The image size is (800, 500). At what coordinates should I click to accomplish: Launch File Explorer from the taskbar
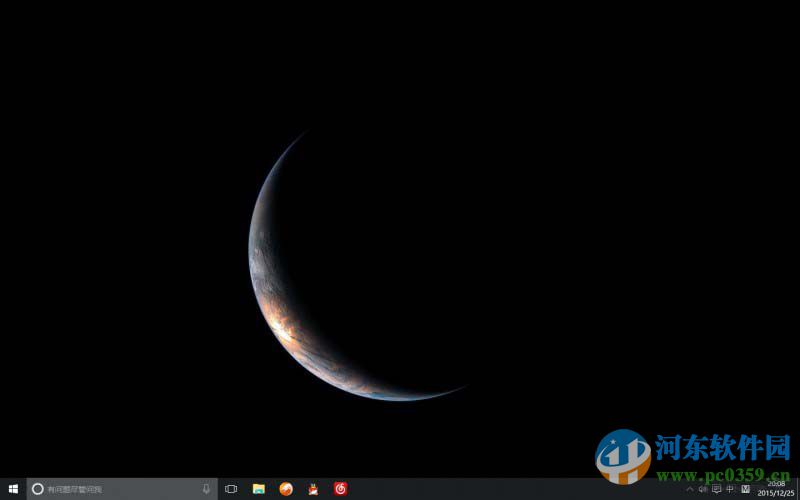pyautogui.click(x=259, y=489)
